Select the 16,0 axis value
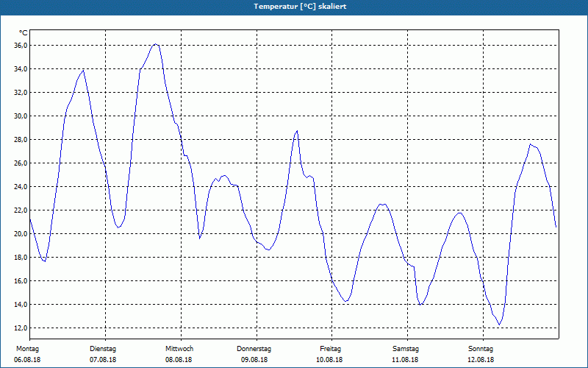The image size is (588, 368). coord(21,281)
